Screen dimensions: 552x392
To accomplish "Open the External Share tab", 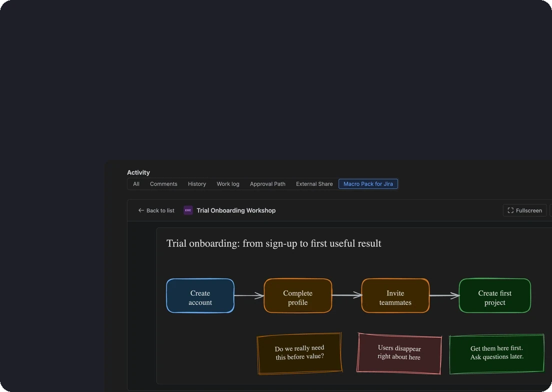I will pos(314,184).
